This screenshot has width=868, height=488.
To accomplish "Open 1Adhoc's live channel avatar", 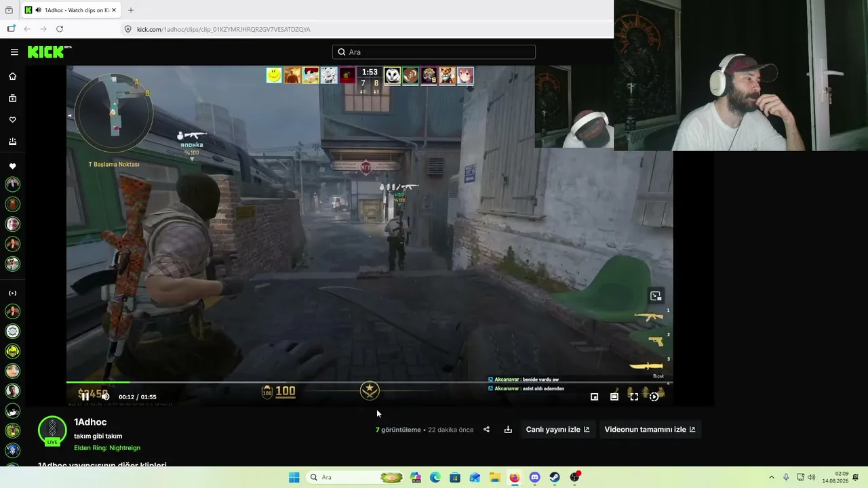I will point(52,431).
